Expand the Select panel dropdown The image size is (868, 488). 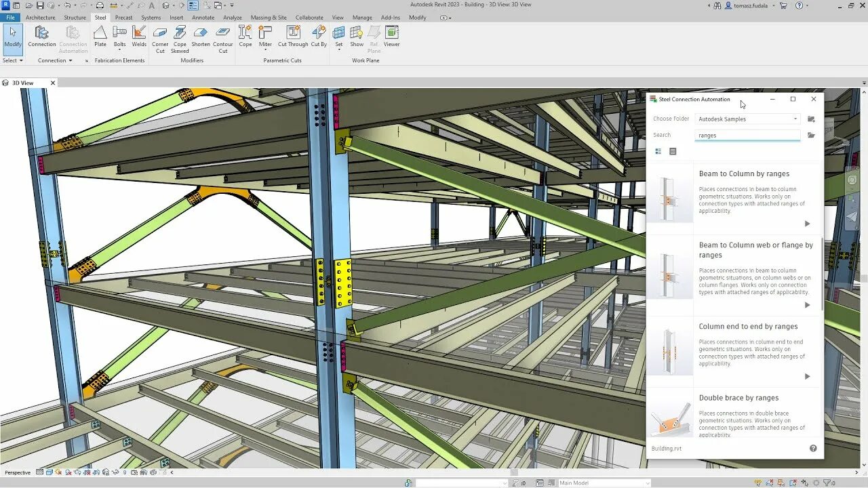click(x=13, y=60)
